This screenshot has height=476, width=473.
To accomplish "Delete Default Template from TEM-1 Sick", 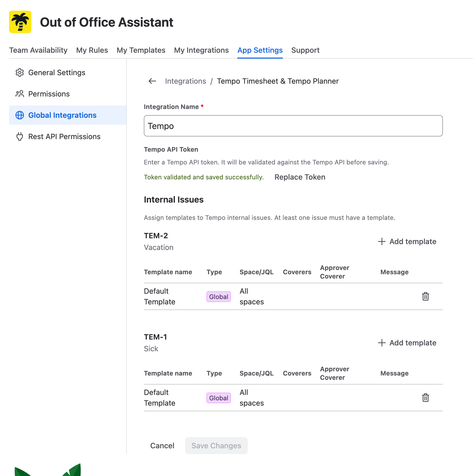I will (x=426, y=398).
